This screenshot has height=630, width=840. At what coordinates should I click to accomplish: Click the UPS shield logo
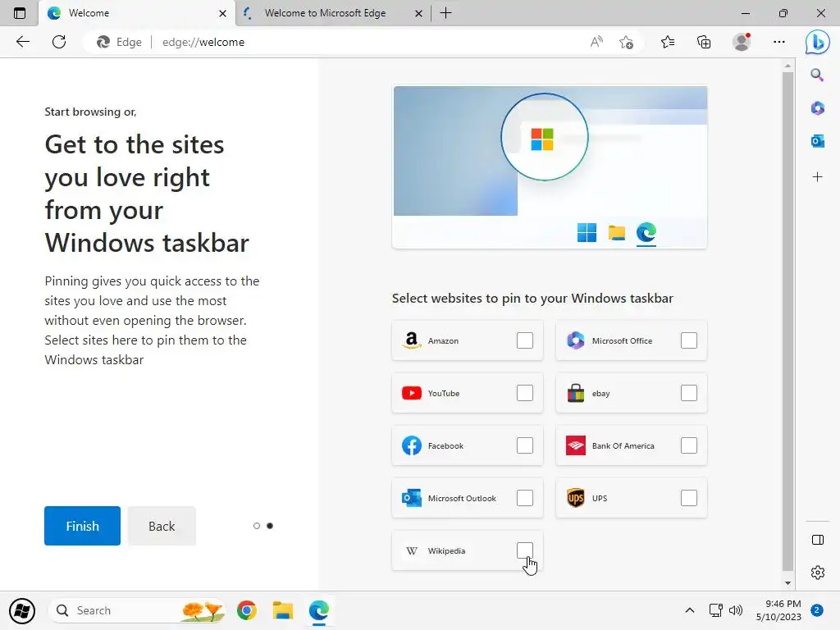coord(575,498)
